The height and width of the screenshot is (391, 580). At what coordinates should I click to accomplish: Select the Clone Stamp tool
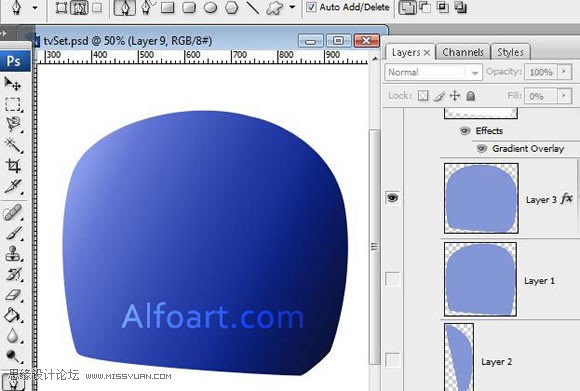pos(13,254)
